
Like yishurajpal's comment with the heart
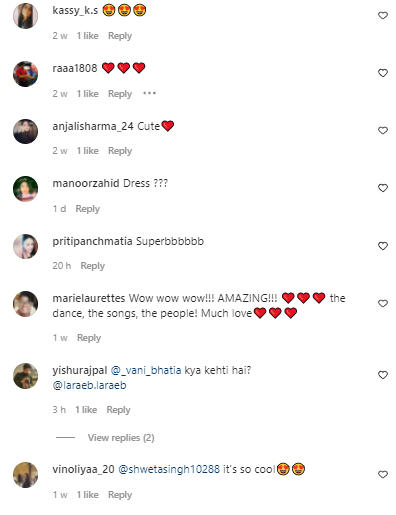click(x=383, y=375)
